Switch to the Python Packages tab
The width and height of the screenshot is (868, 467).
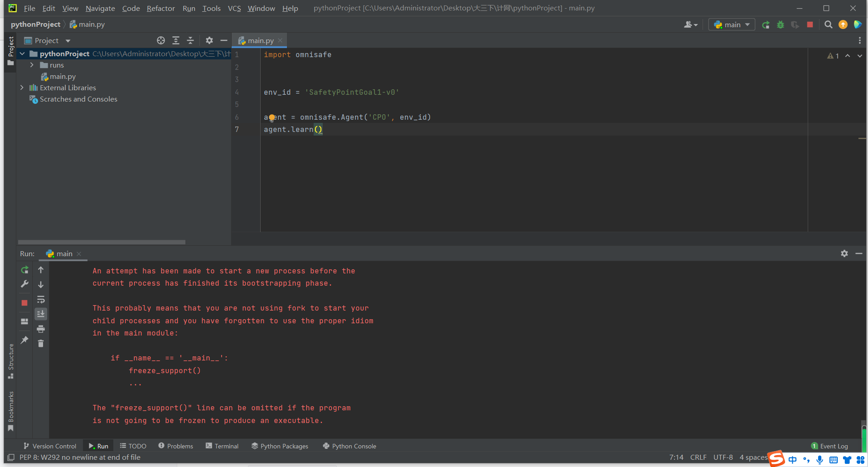coord(280,446)
